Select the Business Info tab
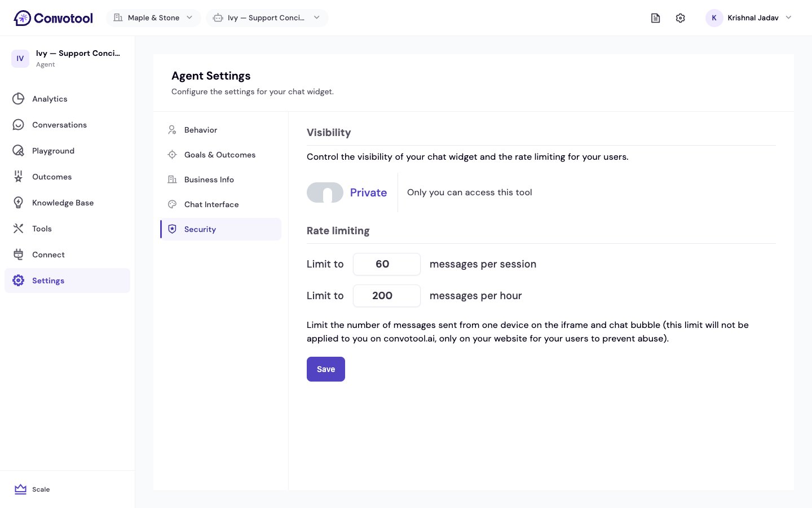The width and height of the screenshot is (812, 508). (x=221, y=179)
